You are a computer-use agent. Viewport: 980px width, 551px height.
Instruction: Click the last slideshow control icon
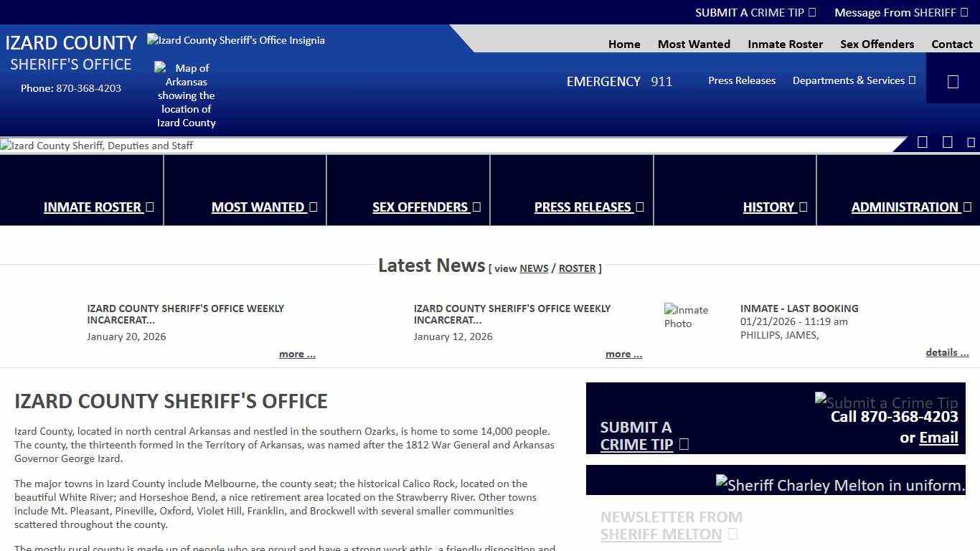point(971,142)
